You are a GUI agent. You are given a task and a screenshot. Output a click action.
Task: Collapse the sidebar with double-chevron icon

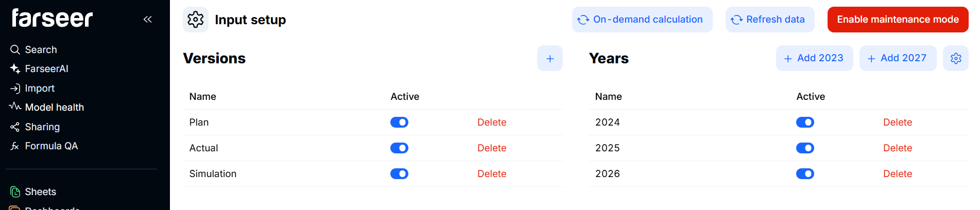pos(148,20)
